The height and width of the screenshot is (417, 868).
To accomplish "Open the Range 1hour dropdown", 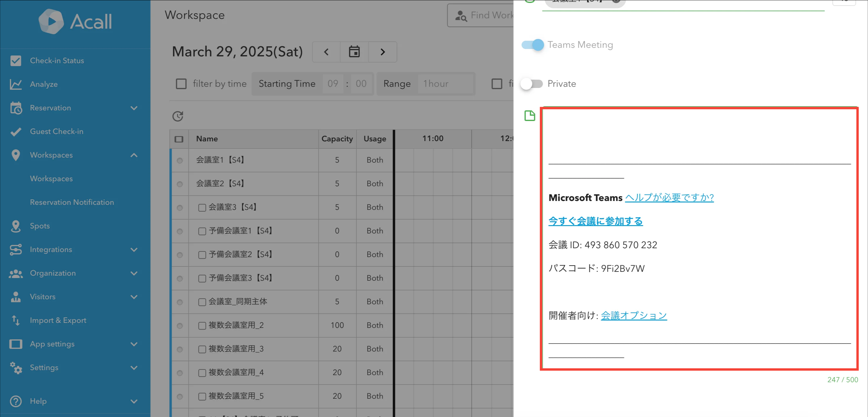I will click(446, 84).
